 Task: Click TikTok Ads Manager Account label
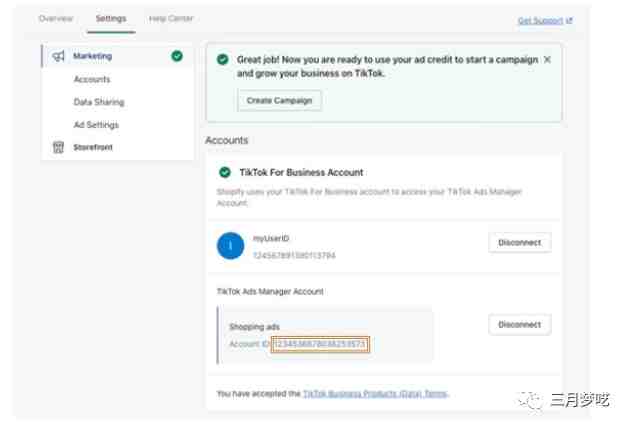[270, 291]
